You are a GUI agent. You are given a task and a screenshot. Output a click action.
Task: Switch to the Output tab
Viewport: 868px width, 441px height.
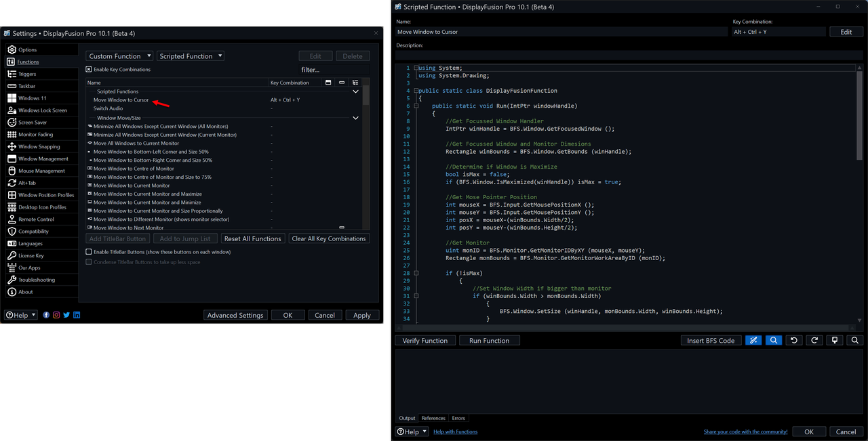point(407,418)
